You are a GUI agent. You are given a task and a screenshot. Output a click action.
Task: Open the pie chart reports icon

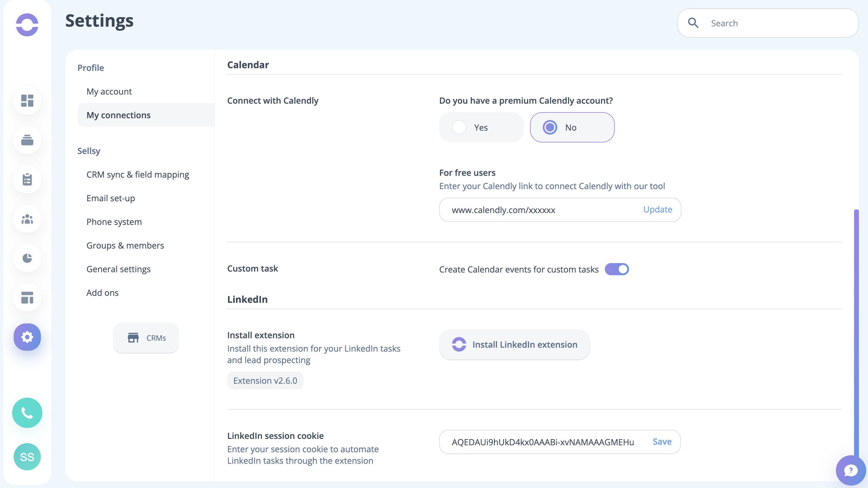pyautogui.click(x=27, y=258)
